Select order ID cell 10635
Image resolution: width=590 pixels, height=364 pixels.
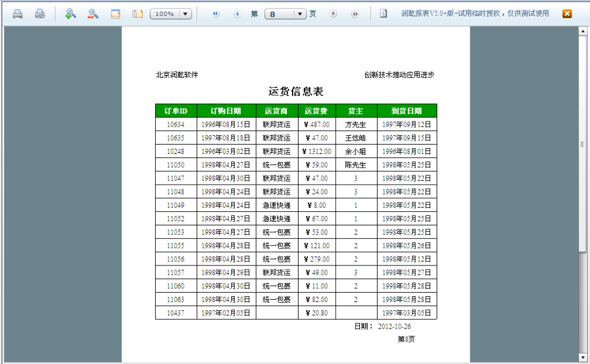pos(176,138)
